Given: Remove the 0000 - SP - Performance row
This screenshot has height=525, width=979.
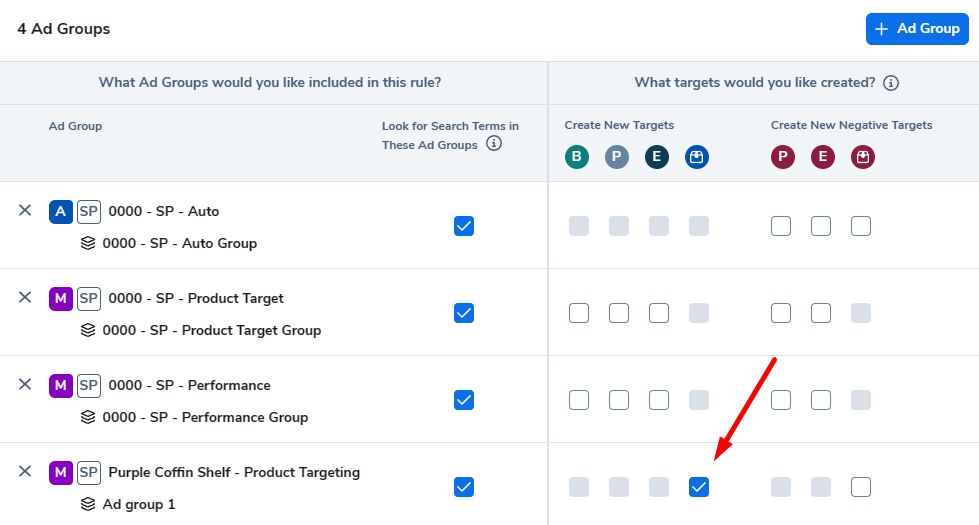Looking at the screenshot, I should (x=25, y=384).
